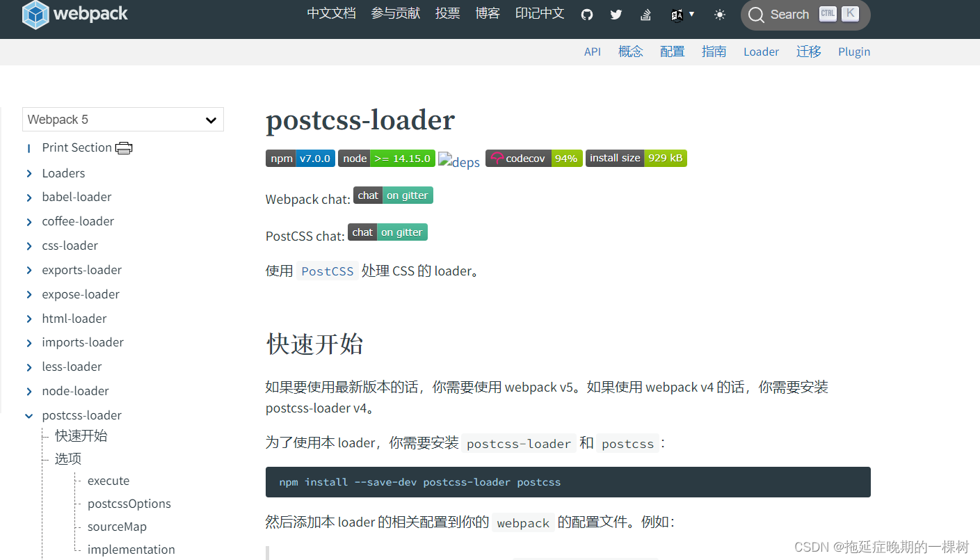
Task: Open the Stack Overflow icon
Action: coord(645,14)
